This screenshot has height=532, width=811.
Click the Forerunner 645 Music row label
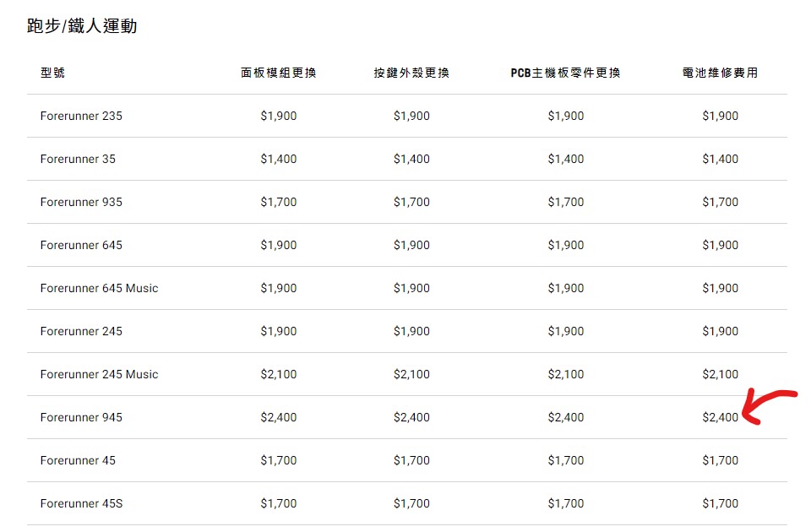point(99,288)
